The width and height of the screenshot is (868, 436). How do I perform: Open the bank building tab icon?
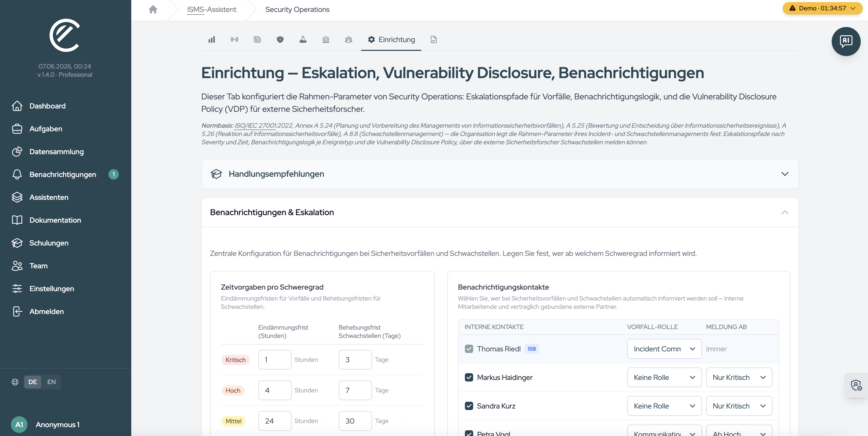click(326, 39)
